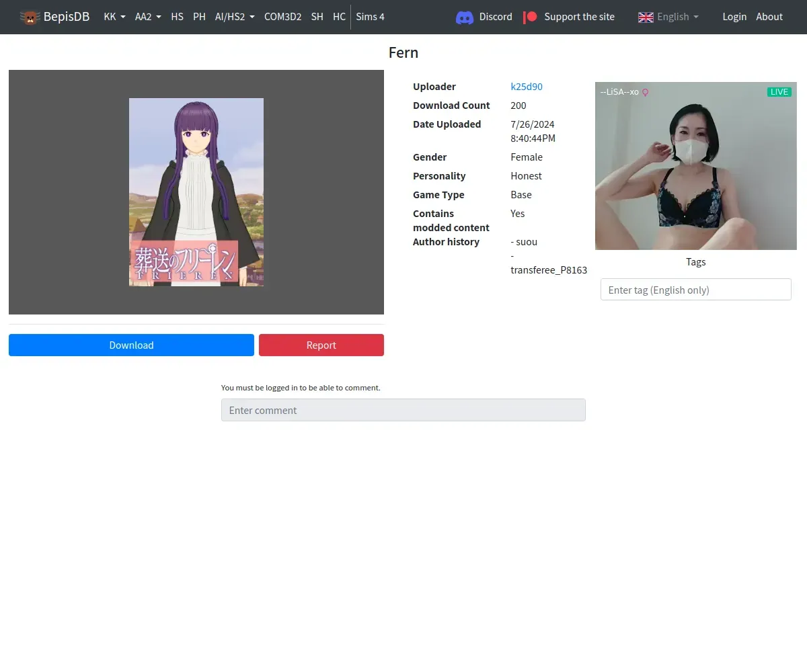Click the Honest personality value
This screenshot has height=672, width=807.
click(x=526, y=176)
